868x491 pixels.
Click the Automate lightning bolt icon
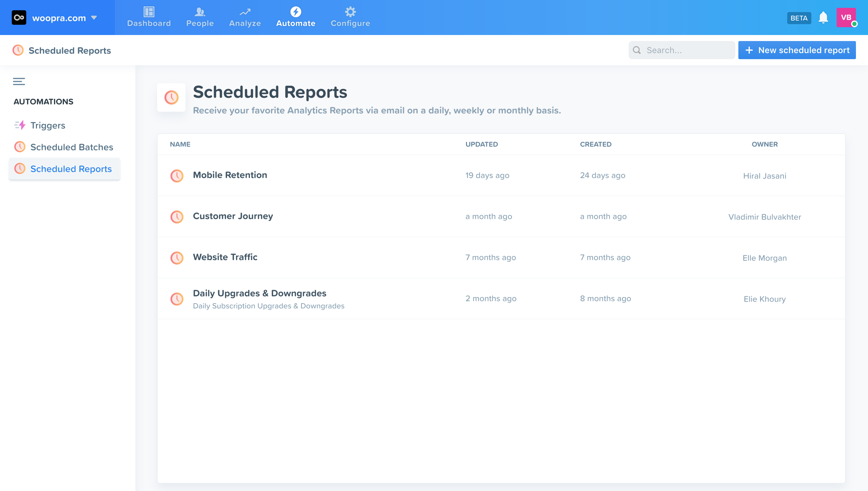click(x=295, y=12)
